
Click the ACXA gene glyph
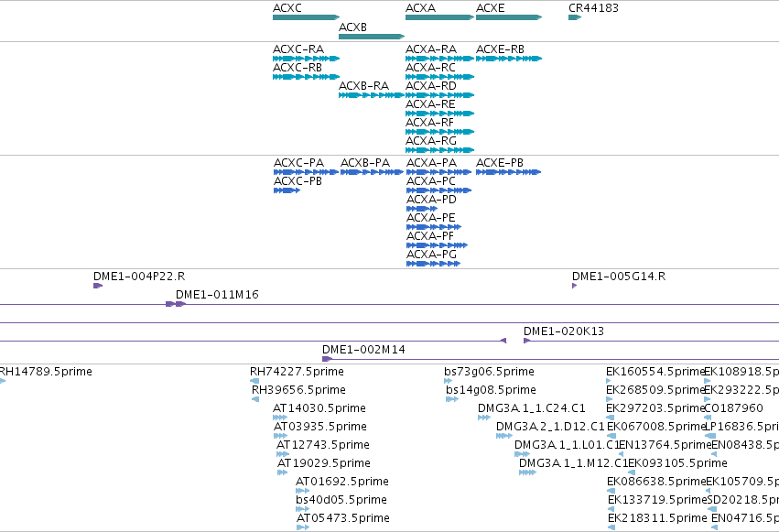coord(439,17)
